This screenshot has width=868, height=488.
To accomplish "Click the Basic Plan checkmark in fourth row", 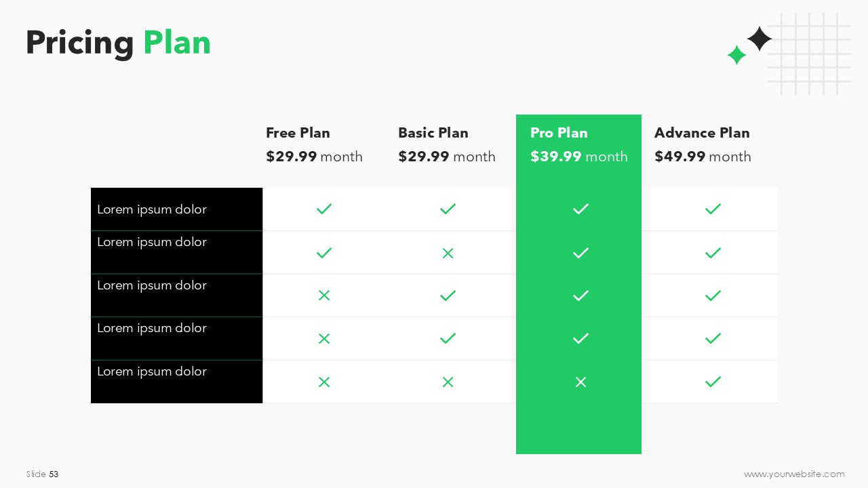I will pyautogui.click(x=448, y=338).
